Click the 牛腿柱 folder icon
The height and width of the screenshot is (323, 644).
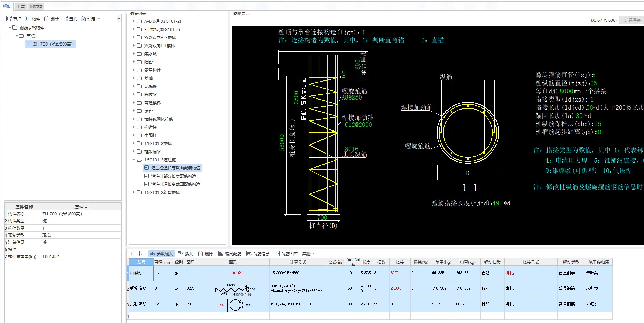[x=139, y=135]
